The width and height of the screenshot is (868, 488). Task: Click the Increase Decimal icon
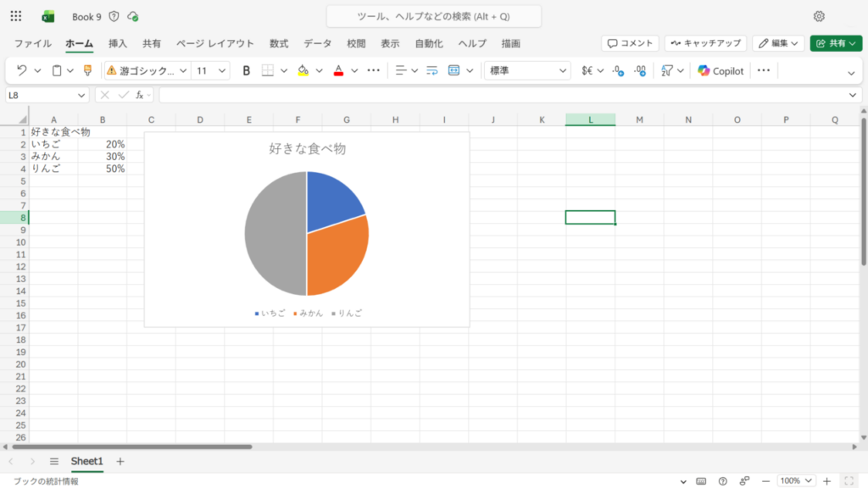(x=618, y=71)
